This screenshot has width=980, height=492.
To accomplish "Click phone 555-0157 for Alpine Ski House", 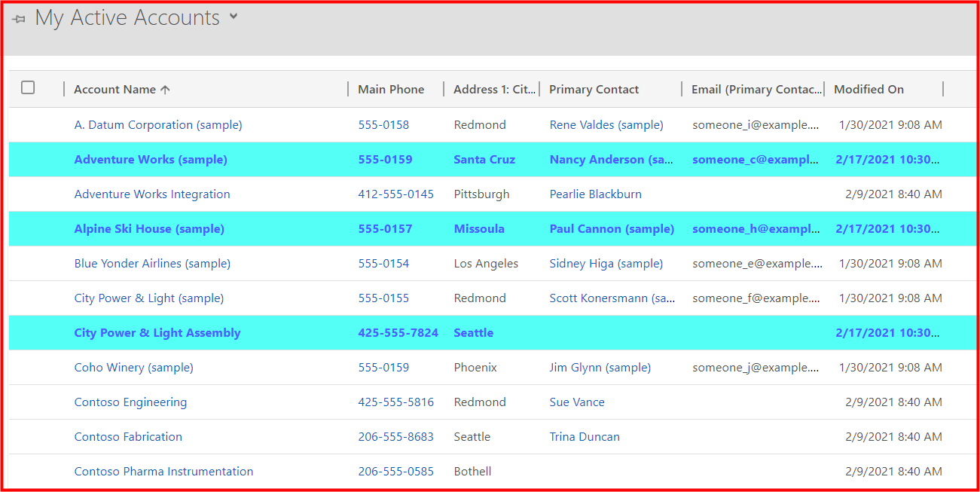I will (x=385, y=229).
